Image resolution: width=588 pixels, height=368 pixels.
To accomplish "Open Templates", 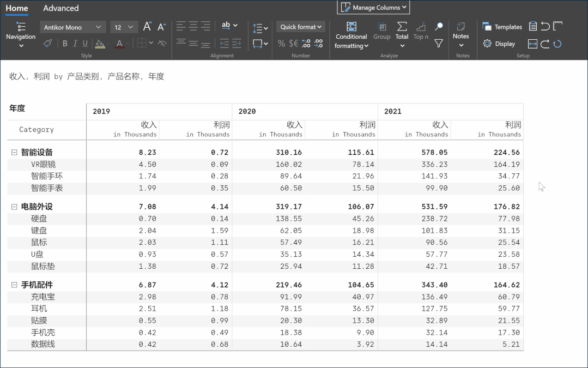I will point(502,27).
